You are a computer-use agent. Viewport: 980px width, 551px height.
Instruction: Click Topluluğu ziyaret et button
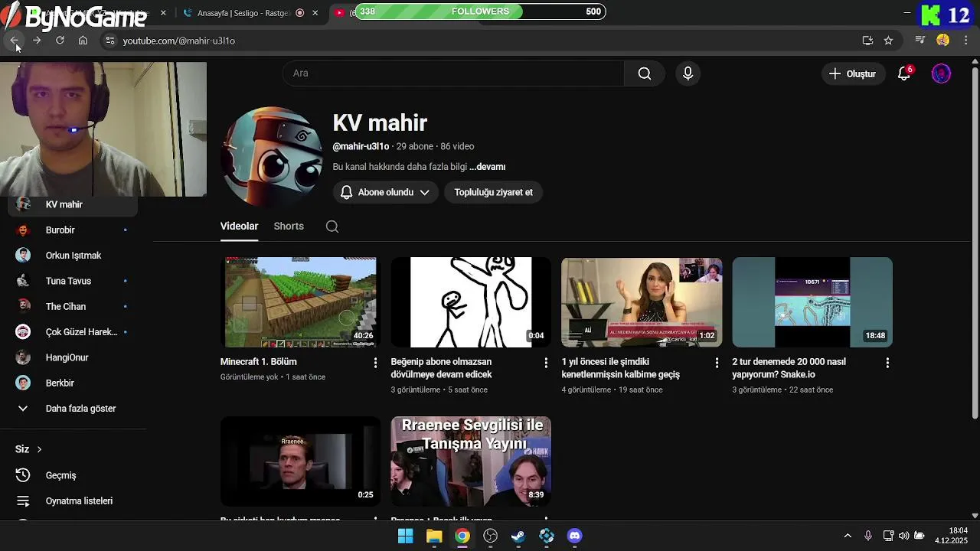[x=493, y=192]
